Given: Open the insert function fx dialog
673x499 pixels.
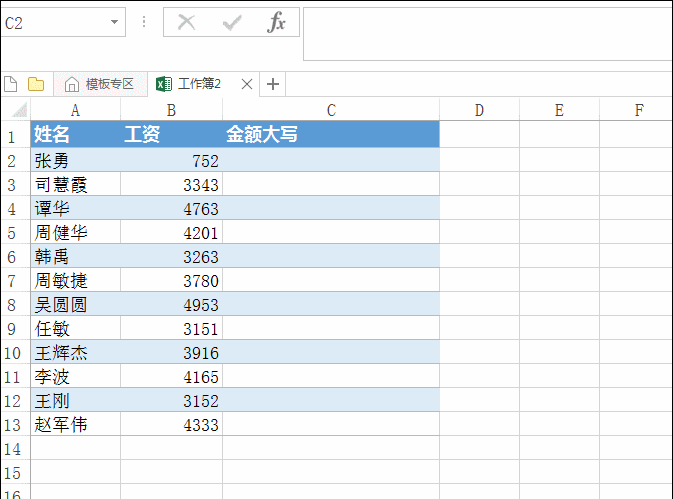Looking at the screenshot, I should [276, 22].
